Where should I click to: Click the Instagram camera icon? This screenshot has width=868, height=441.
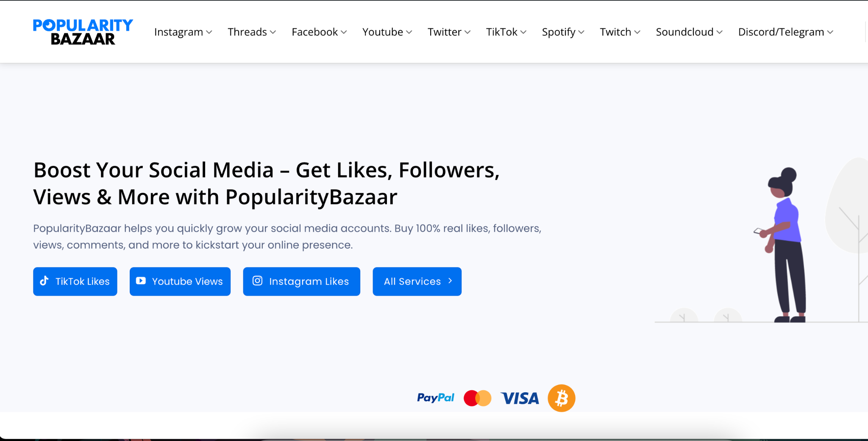tap(257, 281)
